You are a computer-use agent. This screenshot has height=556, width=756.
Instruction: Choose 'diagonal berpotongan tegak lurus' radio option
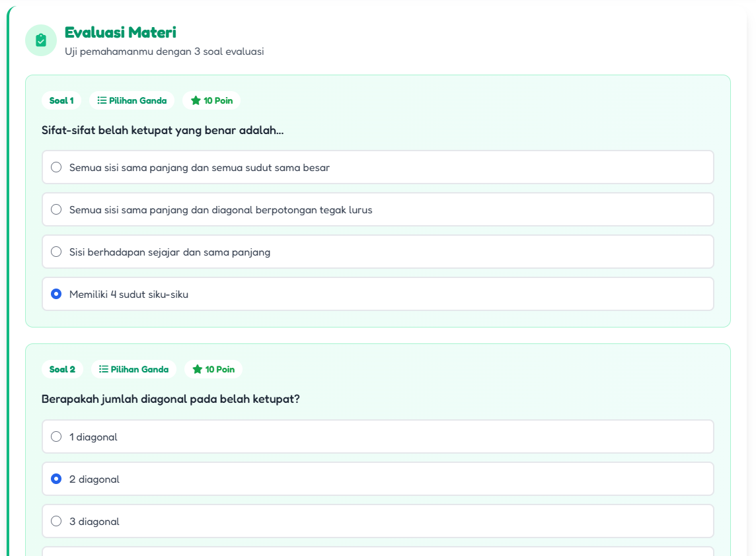[56, 210]
